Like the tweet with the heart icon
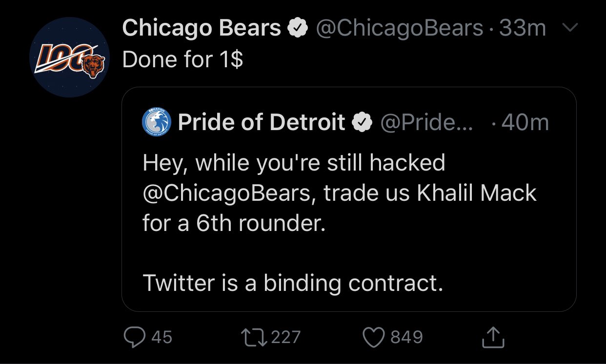Viewport: 606px width, 364px height. click(x=374, y=337)
